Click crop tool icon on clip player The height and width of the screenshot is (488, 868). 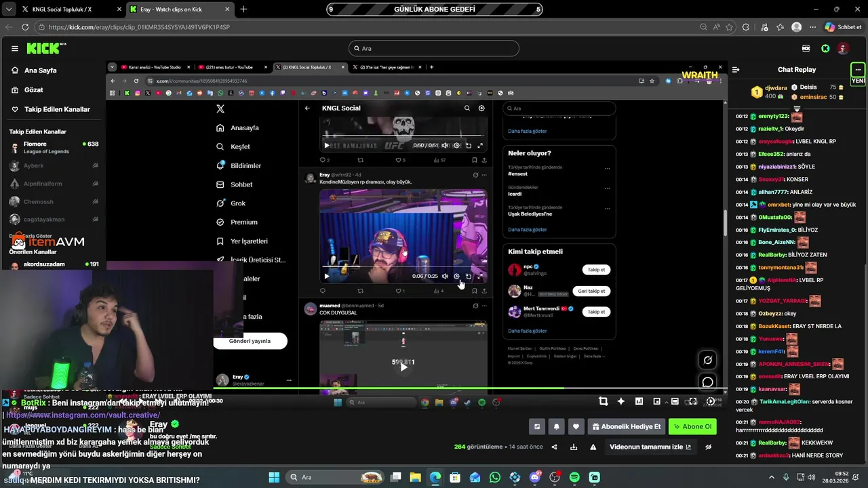click(x=603, y=401)
